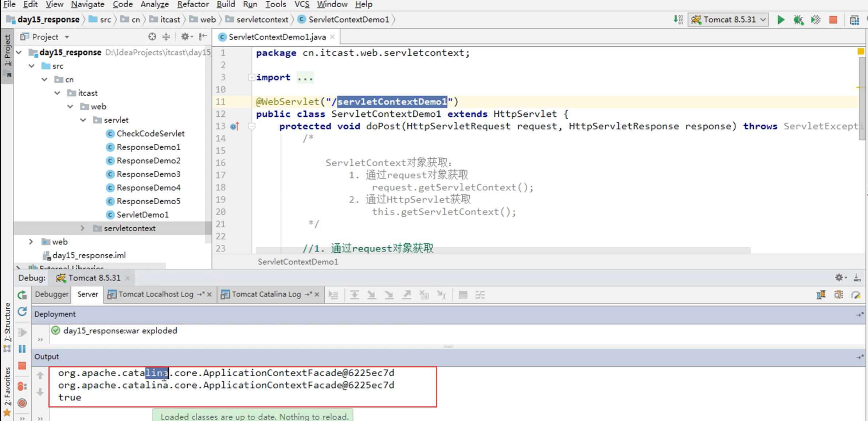This screenshot has width=868, height=421.
Task: Click the red Stop button in top toolbar
Action: coord(833,20)
